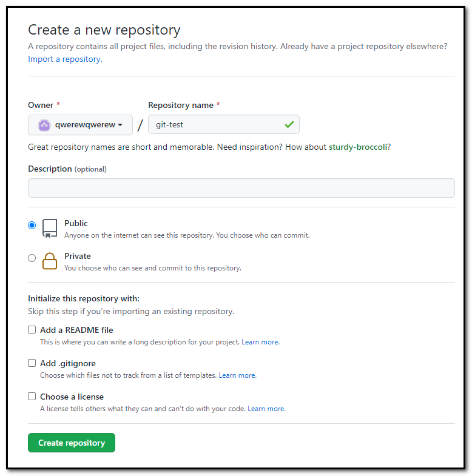Use the sturdy-broccoli name suggestion
Viewport: 472px width, 476px height.
pos(358,147)
